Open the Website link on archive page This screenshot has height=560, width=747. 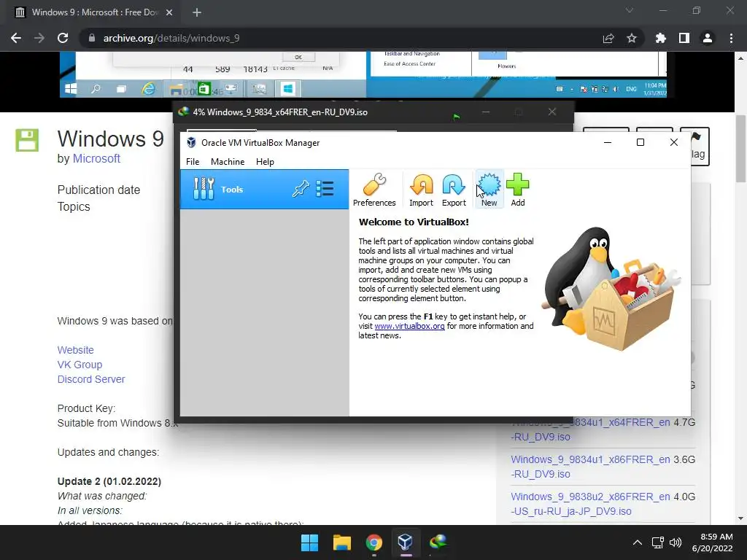coord(76,350)
